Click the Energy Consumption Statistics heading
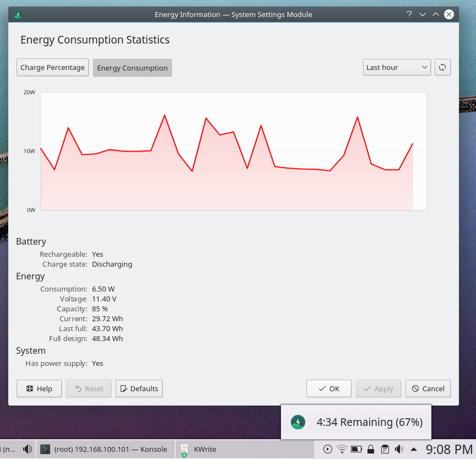This screenshot has width=476, height=459. (95, 40)
